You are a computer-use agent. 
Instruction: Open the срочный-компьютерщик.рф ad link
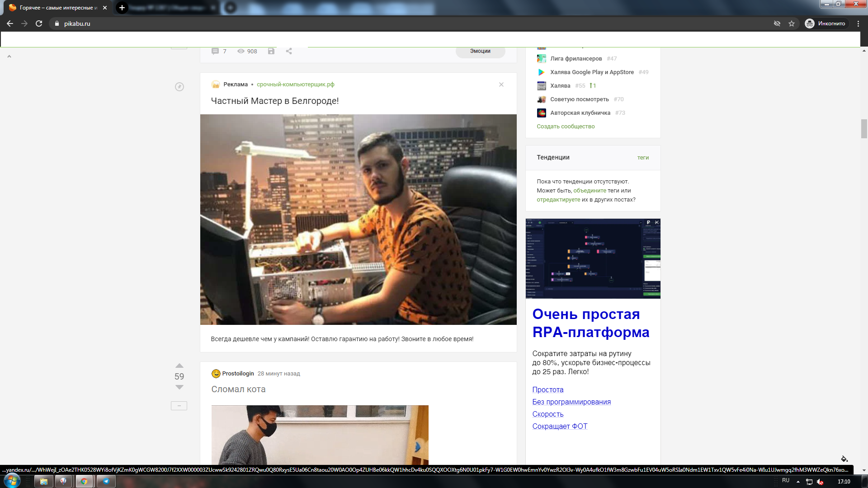click(296, 84)
